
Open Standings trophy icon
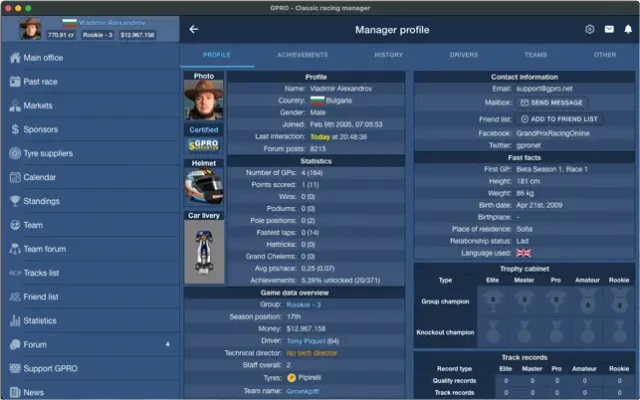click(15, 201)
